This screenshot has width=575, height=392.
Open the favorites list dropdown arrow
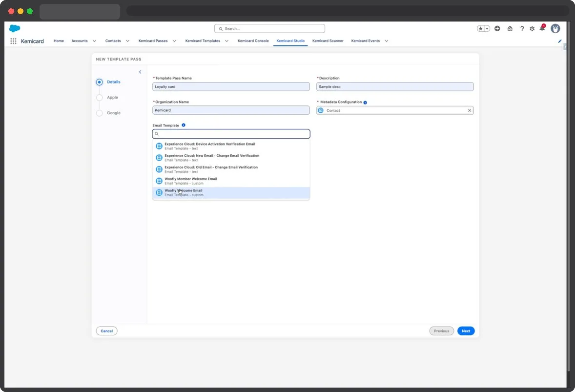pyautogui.click(x=487, y=29)
